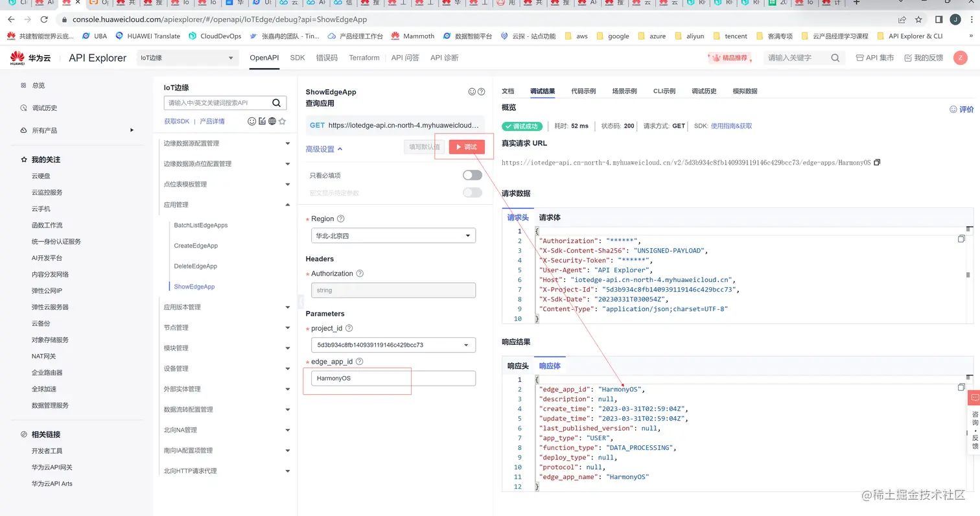
Task: Select CreateEdgeApp API in the list
Action: pos(196,246)
